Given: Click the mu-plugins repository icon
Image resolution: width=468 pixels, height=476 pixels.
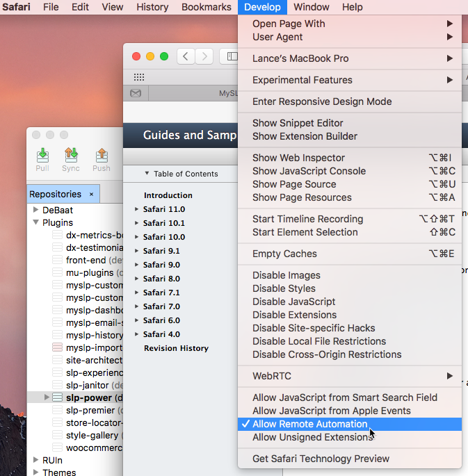Looking at the screenshot, I should click(58, 272).
